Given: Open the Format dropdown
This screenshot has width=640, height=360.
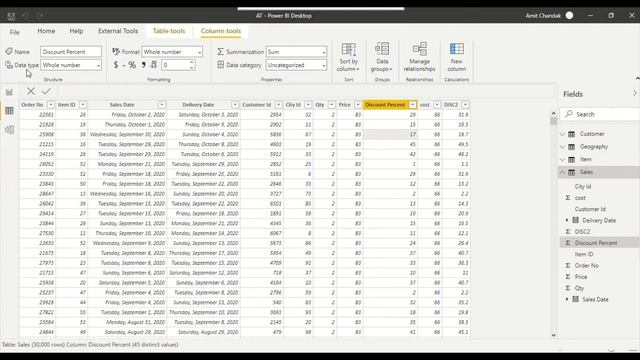Looking at the screenshot, I should point(199,52).
